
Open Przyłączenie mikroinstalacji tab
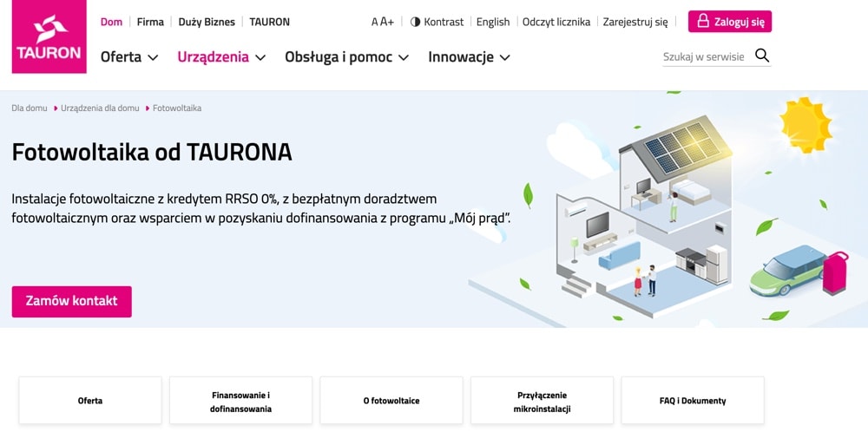tap(542, 401)
